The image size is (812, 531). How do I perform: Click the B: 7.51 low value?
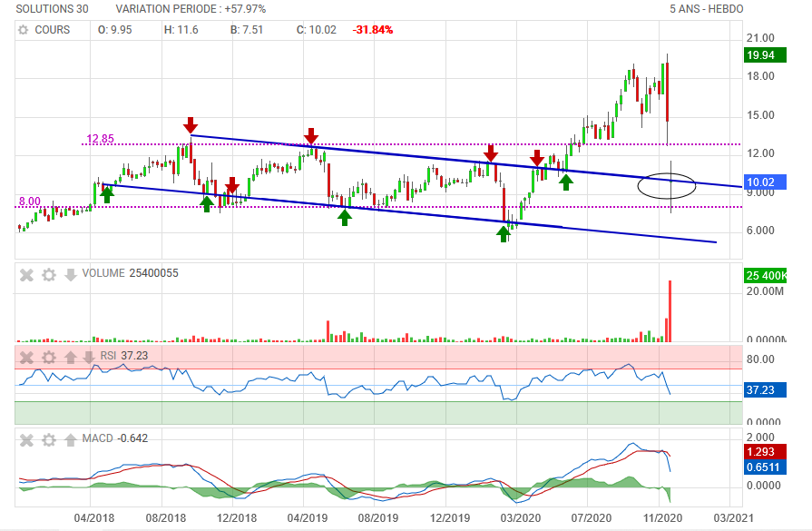(x=247, y=30)
